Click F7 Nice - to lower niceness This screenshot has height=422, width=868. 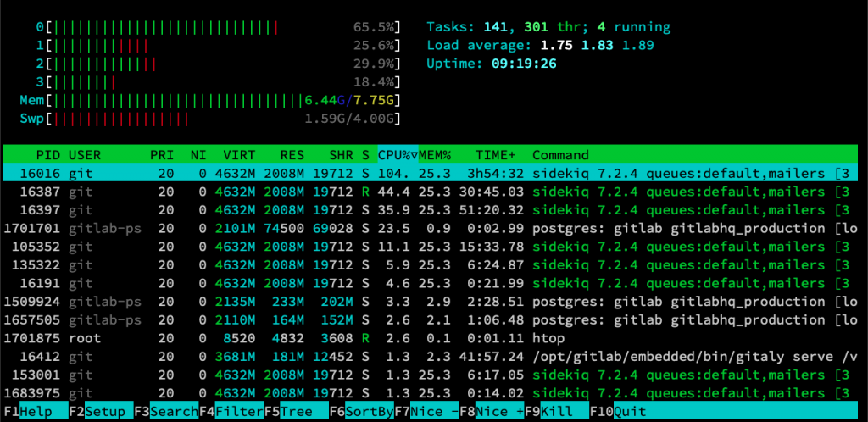pos(427,412)
